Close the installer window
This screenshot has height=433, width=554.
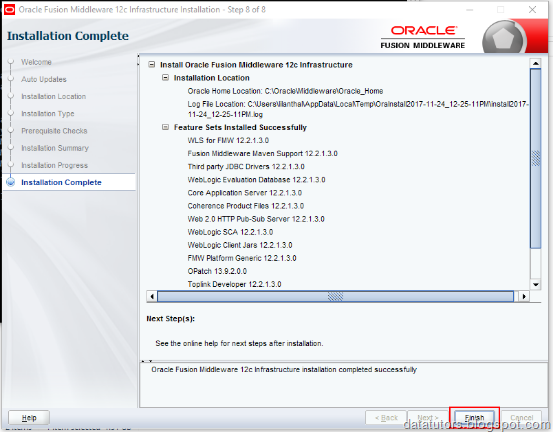tap(532, 10)
